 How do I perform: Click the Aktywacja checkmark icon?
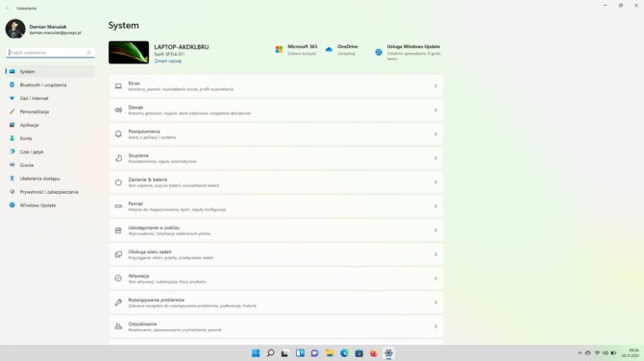coord(118,278)
